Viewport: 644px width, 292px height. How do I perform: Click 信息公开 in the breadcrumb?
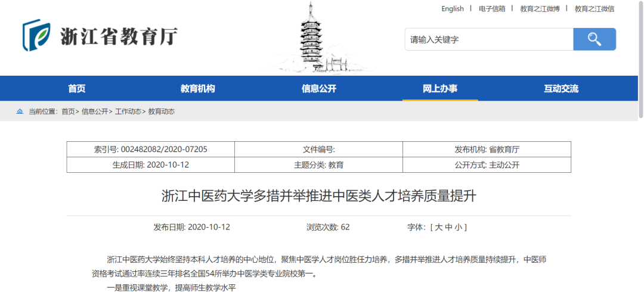(x=94, y=111)
